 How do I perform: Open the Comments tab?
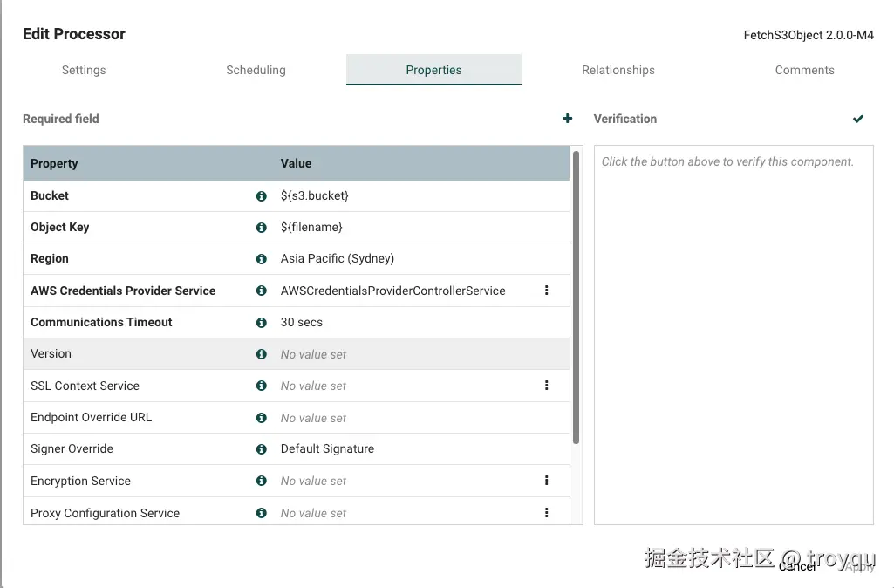point(804,70)
